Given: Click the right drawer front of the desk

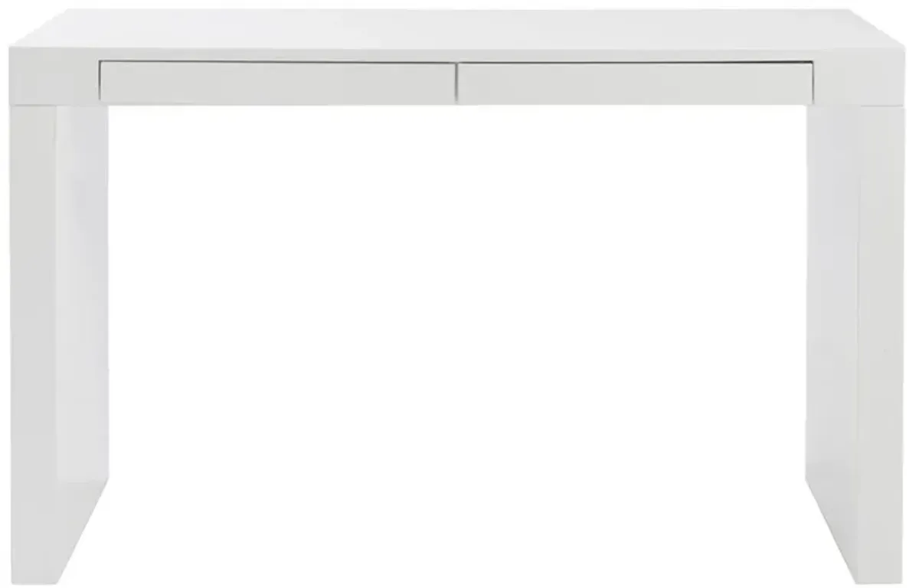Looking at the screenshot, I should tap(635, 83).
